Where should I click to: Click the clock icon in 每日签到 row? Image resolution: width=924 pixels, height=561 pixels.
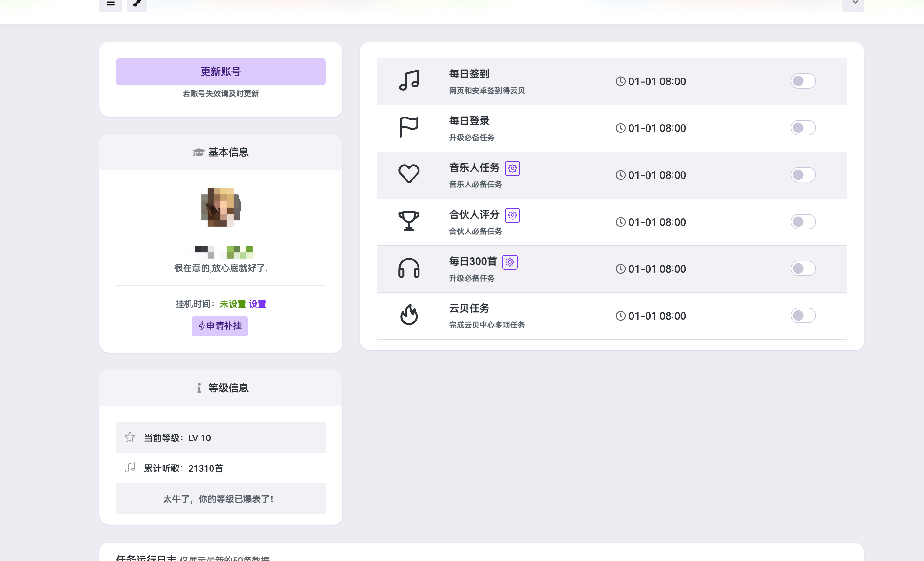(x=621, y=81)
